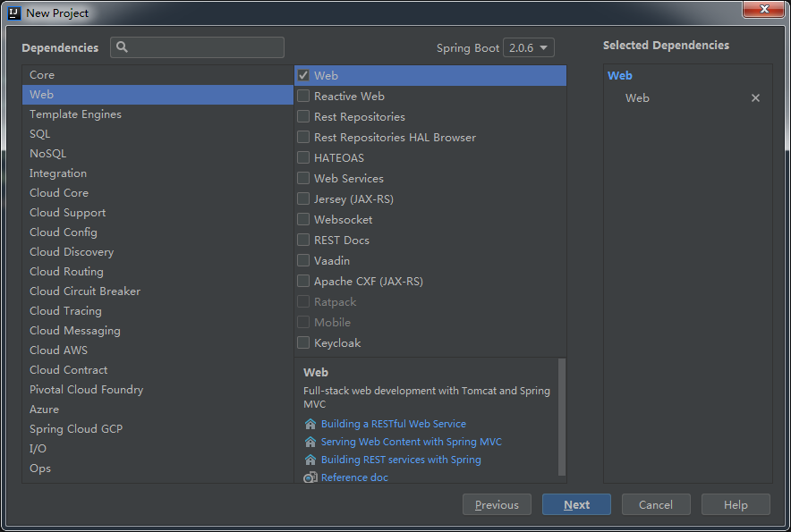Click the IntelliJ IDEA title bar icon
Viewport: 791px width, 532px height.
click(13, 13)
